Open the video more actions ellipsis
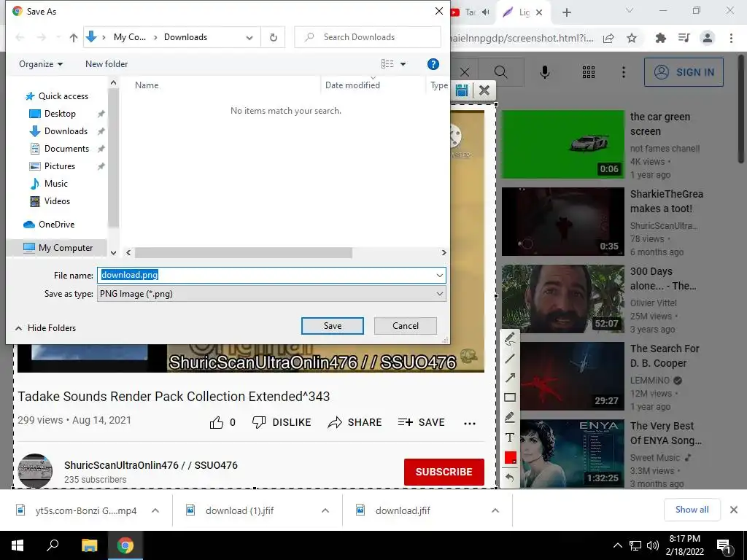 (x=470, y=424)
